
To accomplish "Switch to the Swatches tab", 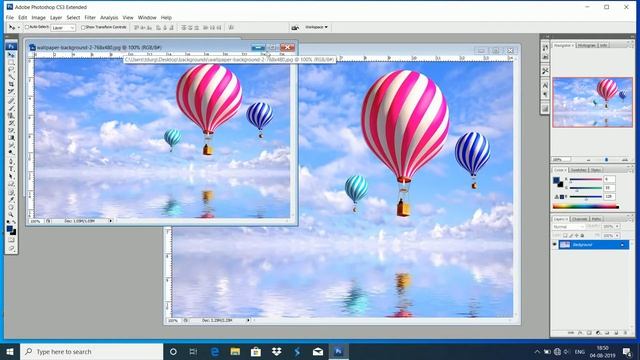I will (578, 170).
